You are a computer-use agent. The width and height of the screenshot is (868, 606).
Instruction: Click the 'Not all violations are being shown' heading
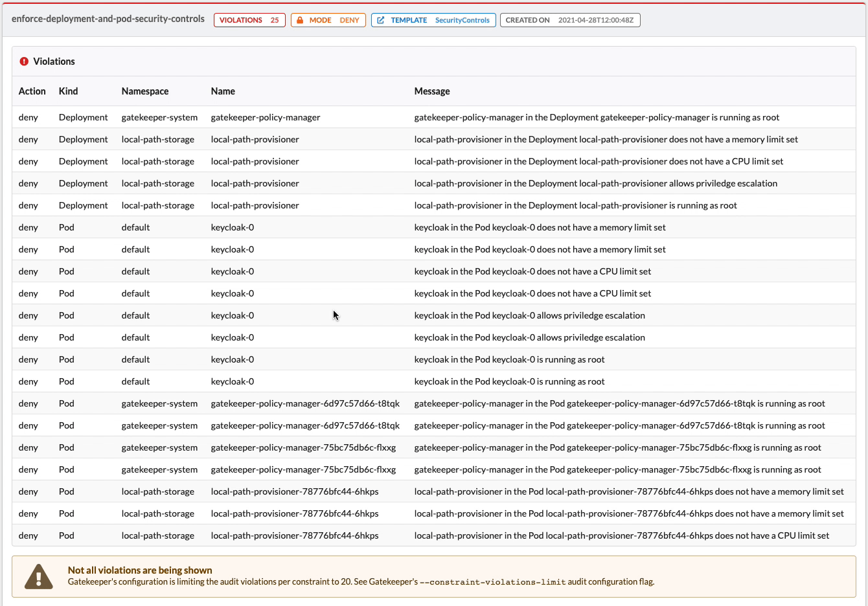tap(140, 570)
